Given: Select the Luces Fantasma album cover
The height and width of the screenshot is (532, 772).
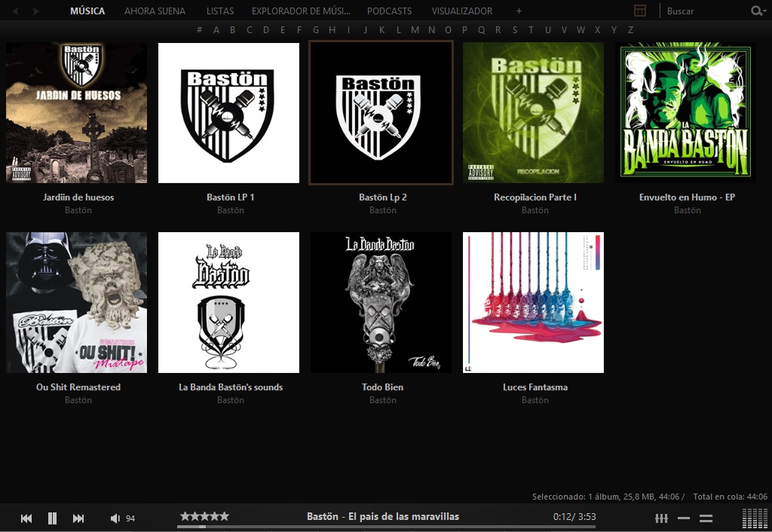Looking at the screenshot, I should 533,303.
